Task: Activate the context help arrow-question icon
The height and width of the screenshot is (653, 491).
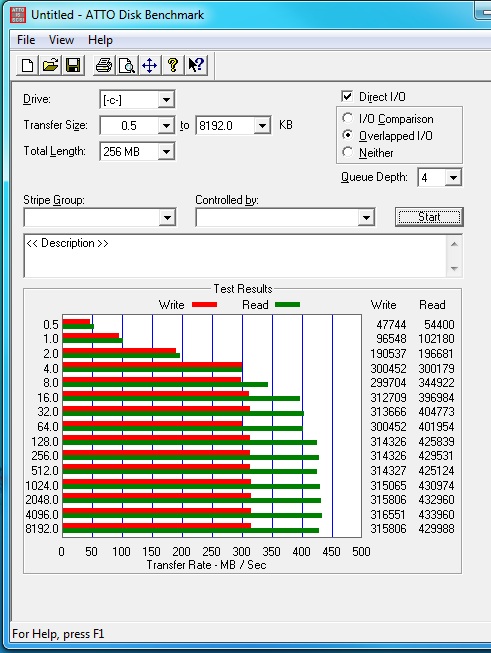Action: click(x=196, y=65)
